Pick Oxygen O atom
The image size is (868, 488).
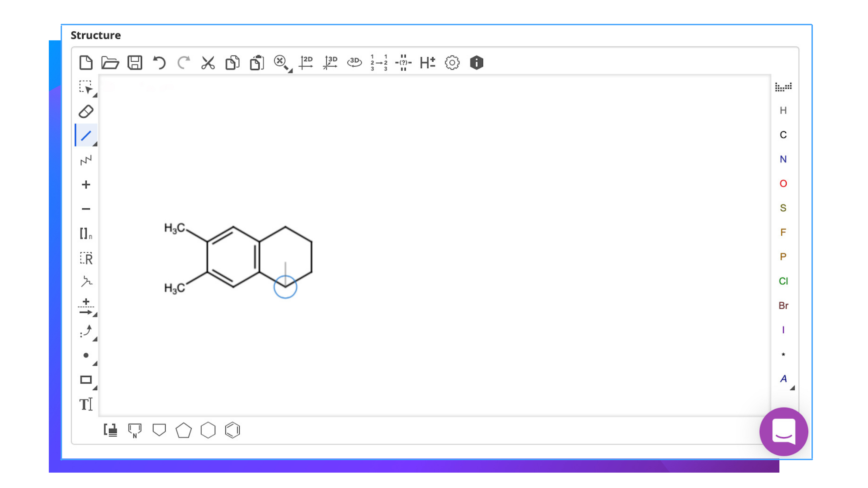[783, 184]
